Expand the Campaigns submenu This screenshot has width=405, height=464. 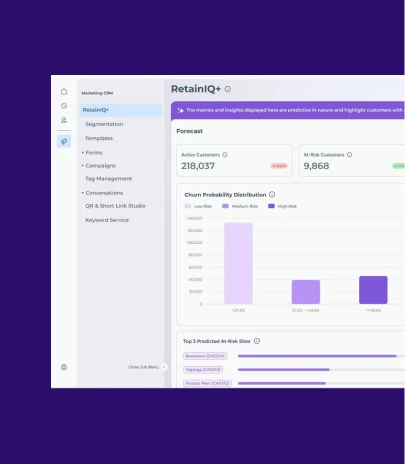point(99,166)
